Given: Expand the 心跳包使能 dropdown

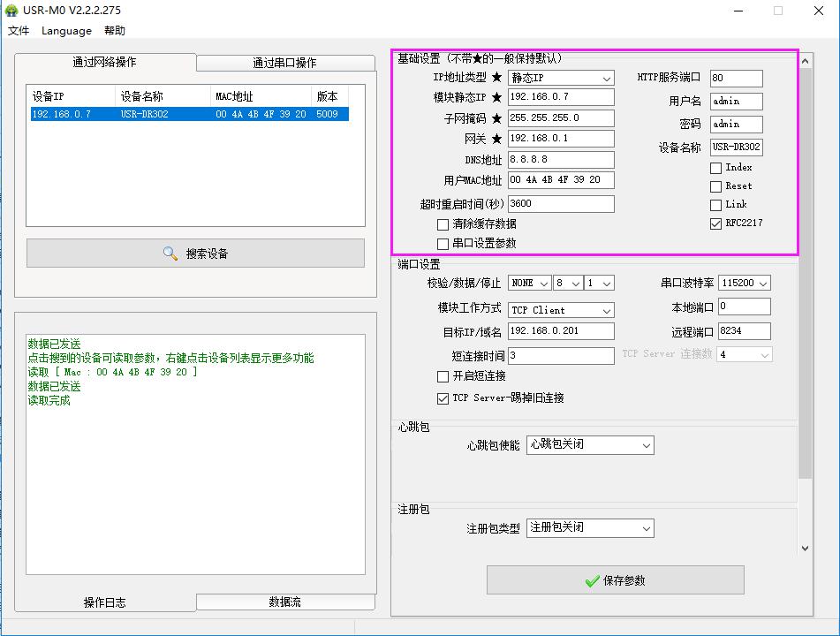Looking at the screenshot, I should coord(590,444).
